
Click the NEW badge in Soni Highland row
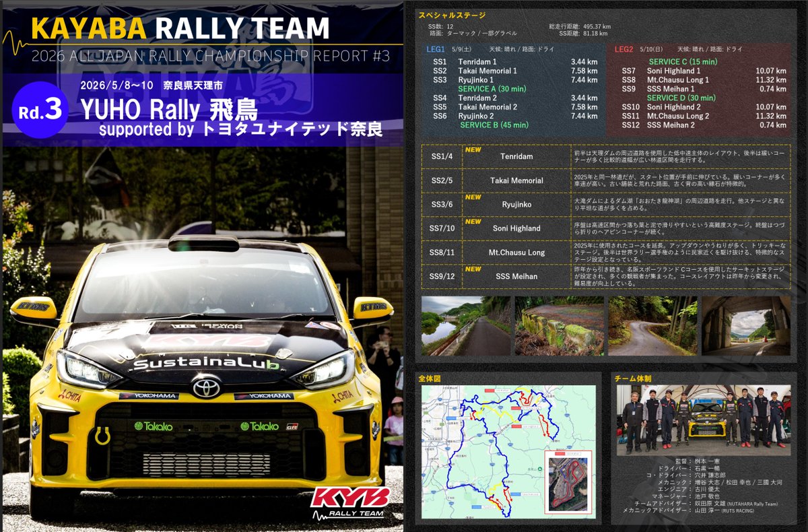pos(473,222)
